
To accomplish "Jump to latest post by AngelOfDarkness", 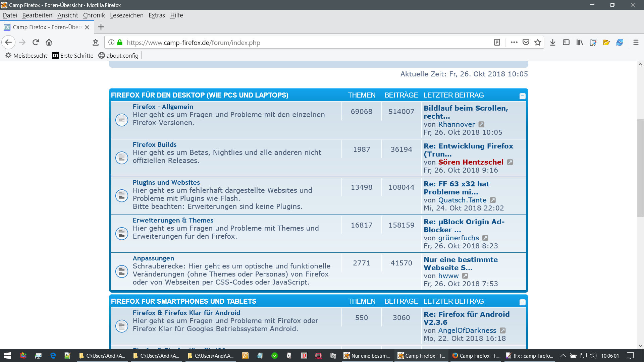I will [x=502, y=330].
